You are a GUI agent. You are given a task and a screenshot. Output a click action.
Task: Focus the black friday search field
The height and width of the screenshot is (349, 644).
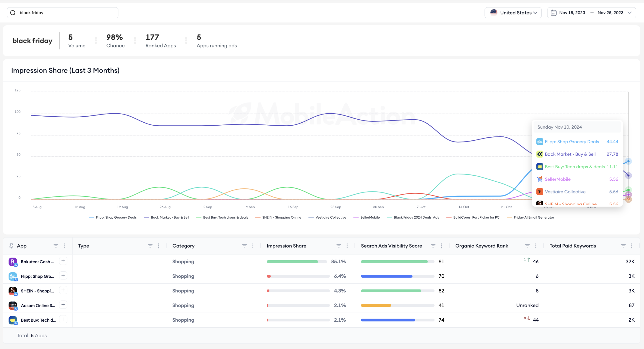pyautogui.click(x=63, y=13)
